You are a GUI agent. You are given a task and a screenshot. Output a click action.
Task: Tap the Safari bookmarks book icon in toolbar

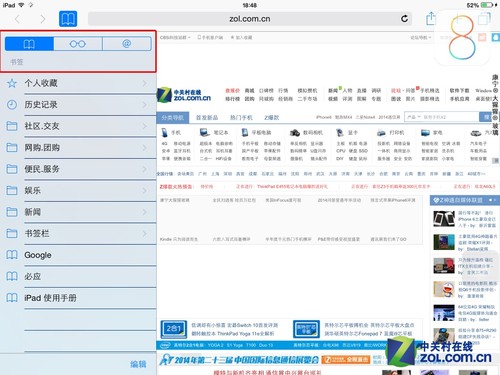coord(68,19)
